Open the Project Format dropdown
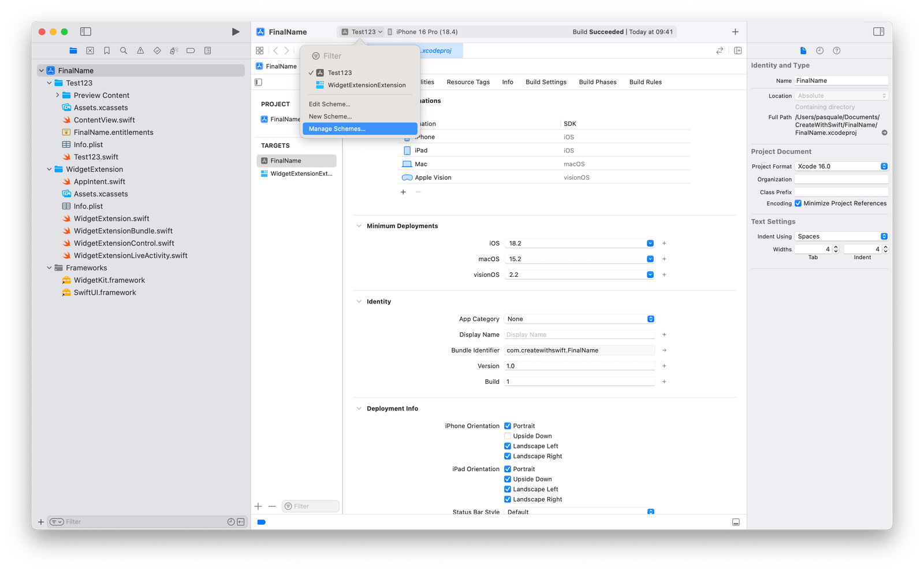924x571 pixels. pos(883,166)
